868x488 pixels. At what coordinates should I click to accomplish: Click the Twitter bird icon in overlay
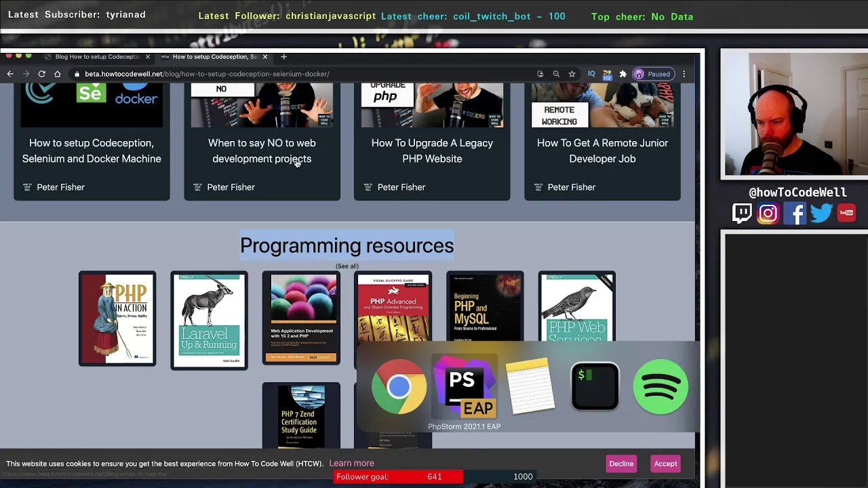(x=821, y=213)
